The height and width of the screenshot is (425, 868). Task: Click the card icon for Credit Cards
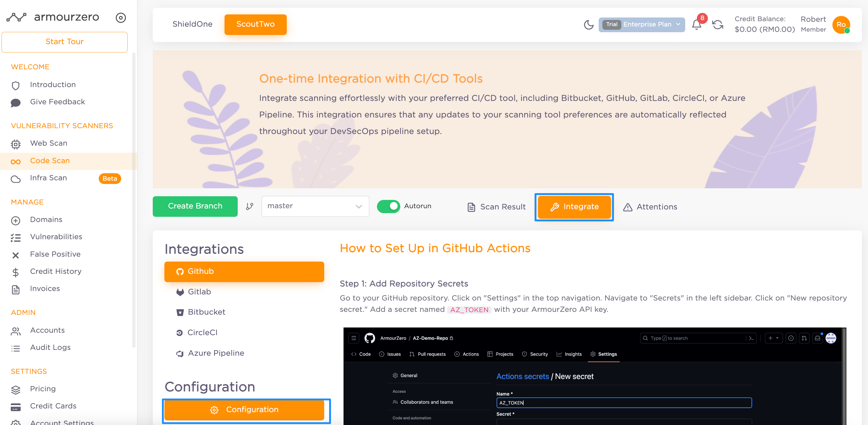(16, 407)
